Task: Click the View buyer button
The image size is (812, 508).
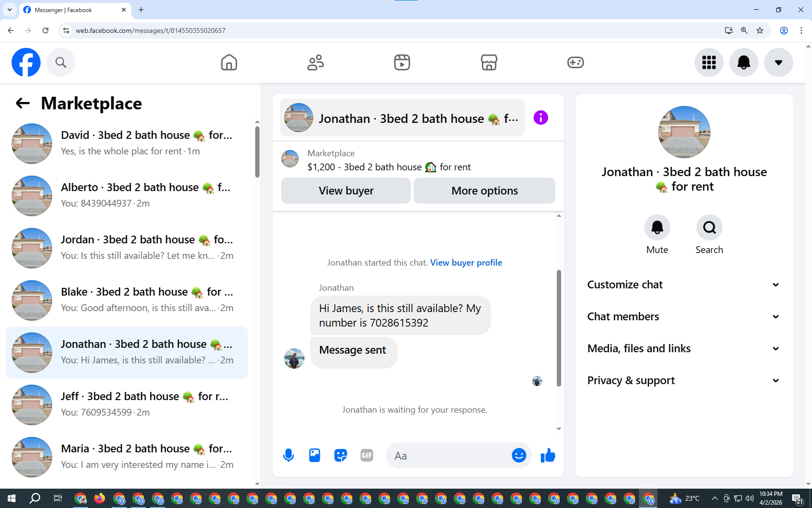Action: [346, 191]
